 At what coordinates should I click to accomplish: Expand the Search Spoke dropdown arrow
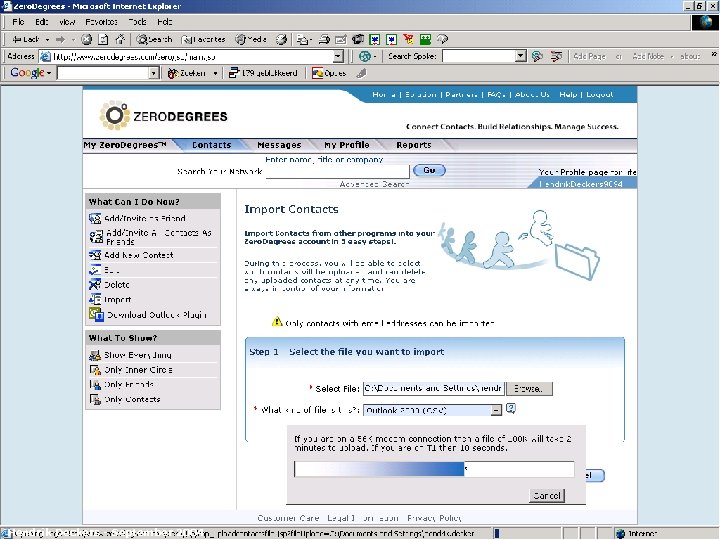(520, 56)
